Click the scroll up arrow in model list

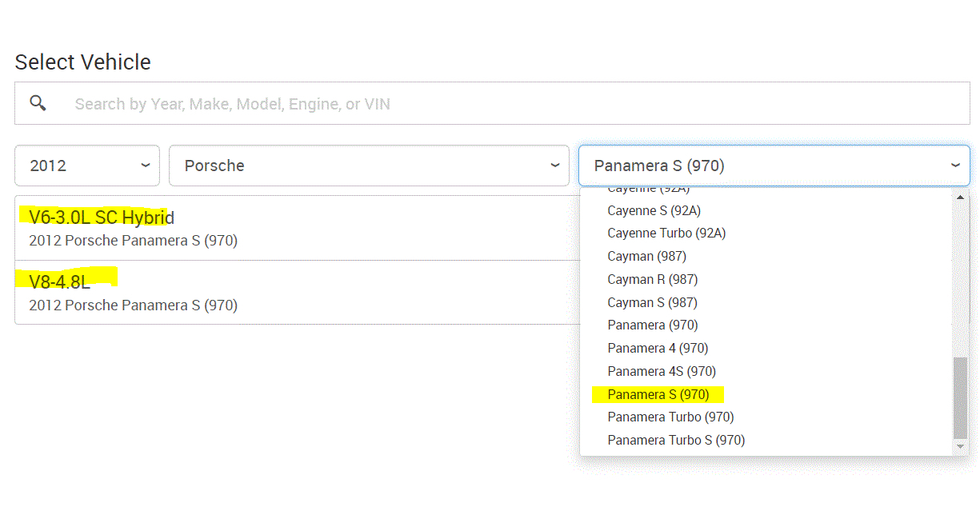point(961,197)
